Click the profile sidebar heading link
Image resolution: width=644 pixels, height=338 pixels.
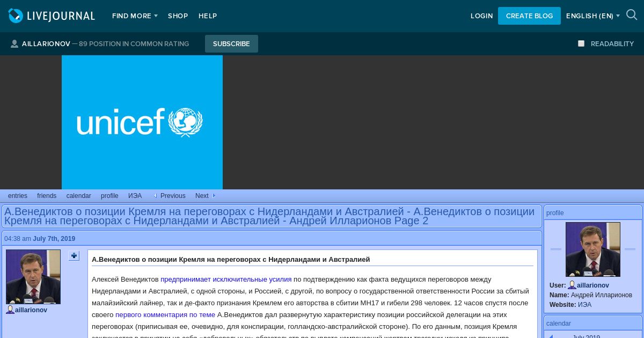point(555,213)
